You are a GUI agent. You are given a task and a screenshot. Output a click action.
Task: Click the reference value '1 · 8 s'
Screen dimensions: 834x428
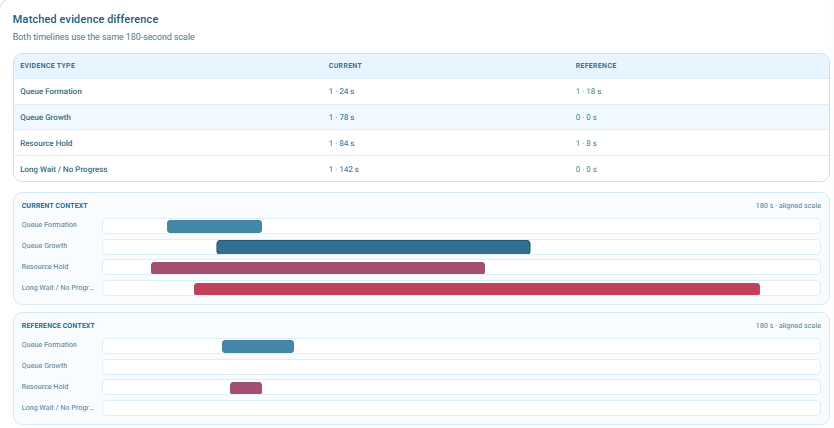tap(586, 144)
